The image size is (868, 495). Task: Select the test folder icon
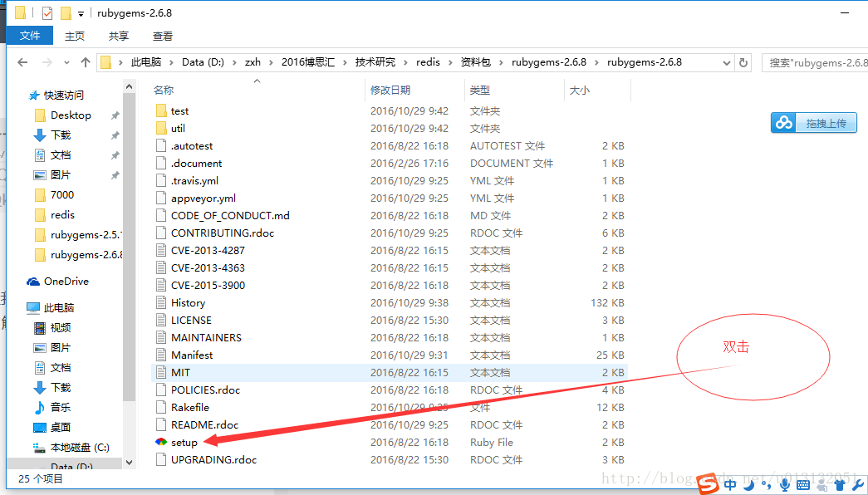click(161, 110)
